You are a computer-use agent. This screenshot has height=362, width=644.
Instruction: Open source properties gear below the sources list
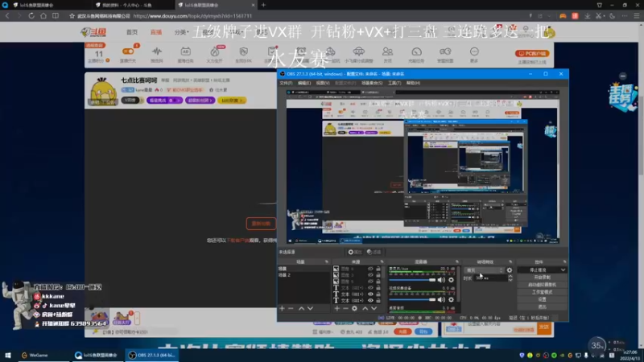click(x=354, y=308)
